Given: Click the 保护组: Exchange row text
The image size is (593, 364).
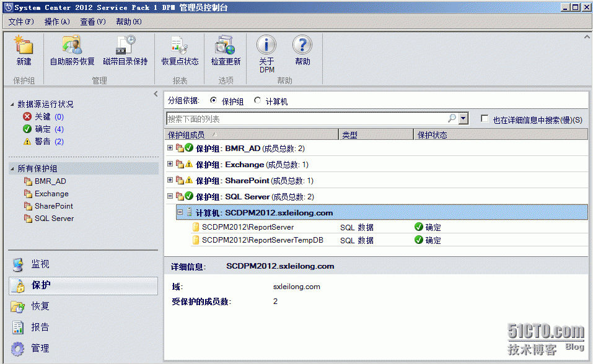Looking at the screenshot, I should [252, 165].
